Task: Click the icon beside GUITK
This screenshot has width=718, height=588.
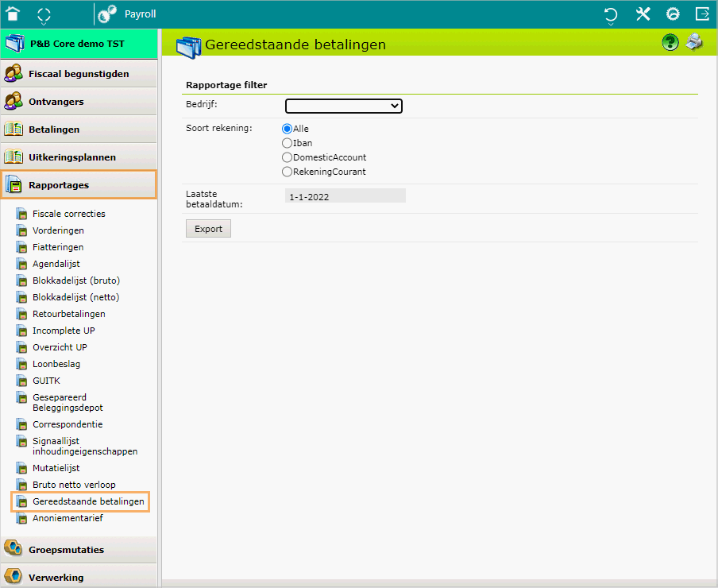Action: point(21,381)
